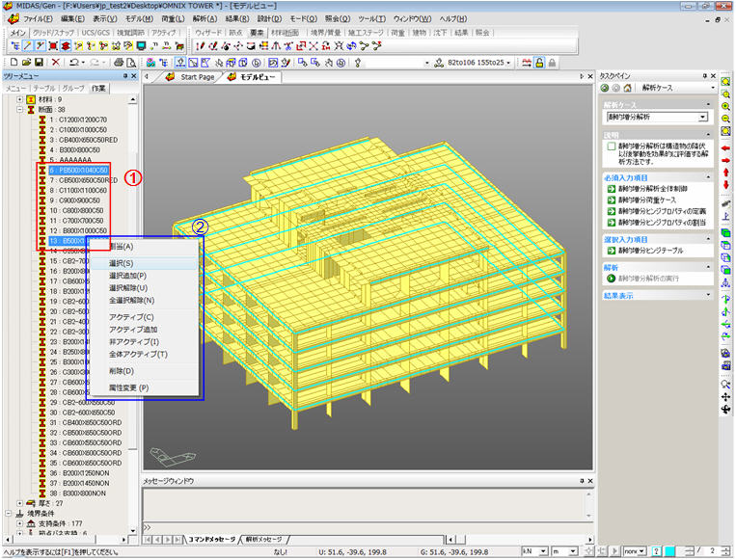The width and height of the screenshot is (736, 560).
Task: Pan view down with red arrow
Action: 725,185
